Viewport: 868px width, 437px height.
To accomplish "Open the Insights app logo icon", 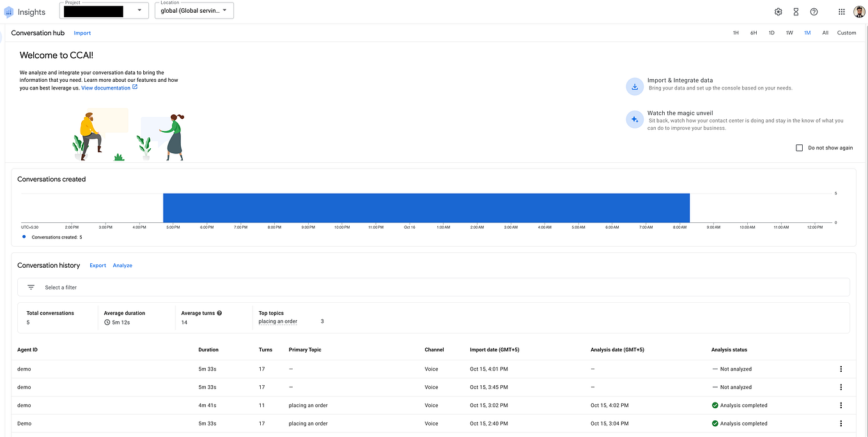I will click(8, 11).
